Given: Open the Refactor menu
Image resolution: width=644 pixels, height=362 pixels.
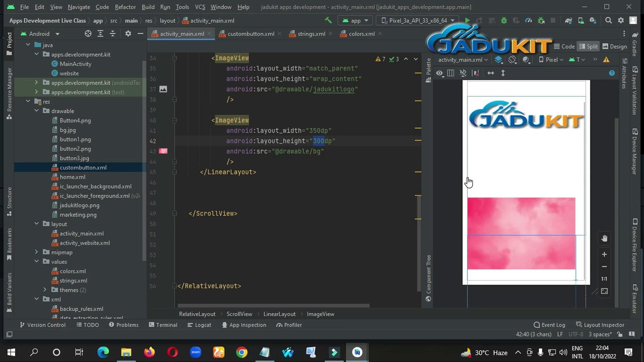Looking at the screenshot, I should pyautogui.click(x=125, y=7).
